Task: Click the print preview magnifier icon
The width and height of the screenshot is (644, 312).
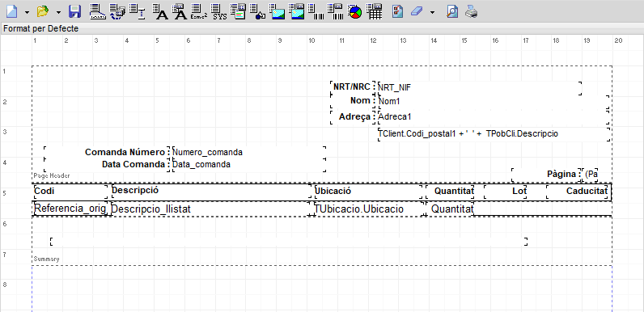Action: pyautogui.click(x=451, y=11)
